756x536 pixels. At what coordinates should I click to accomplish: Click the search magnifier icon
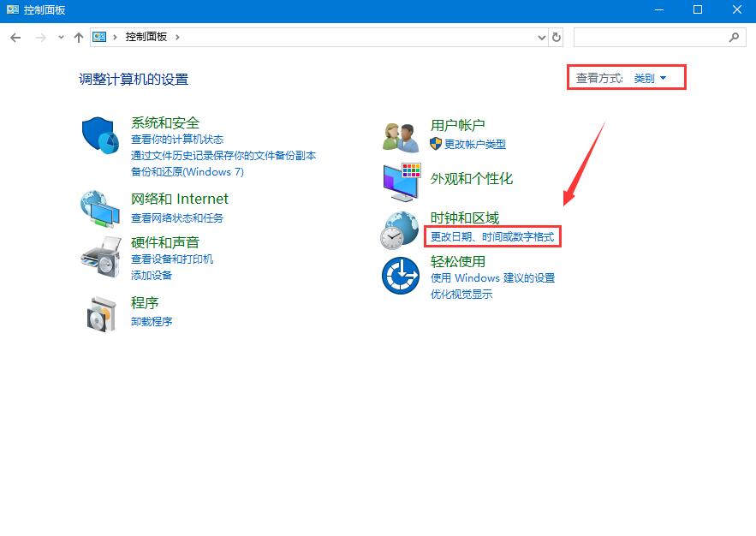point(735,37)
